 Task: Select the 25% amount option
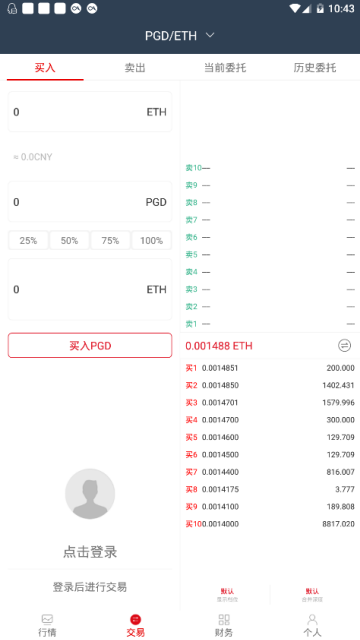(x=29, y=240)
